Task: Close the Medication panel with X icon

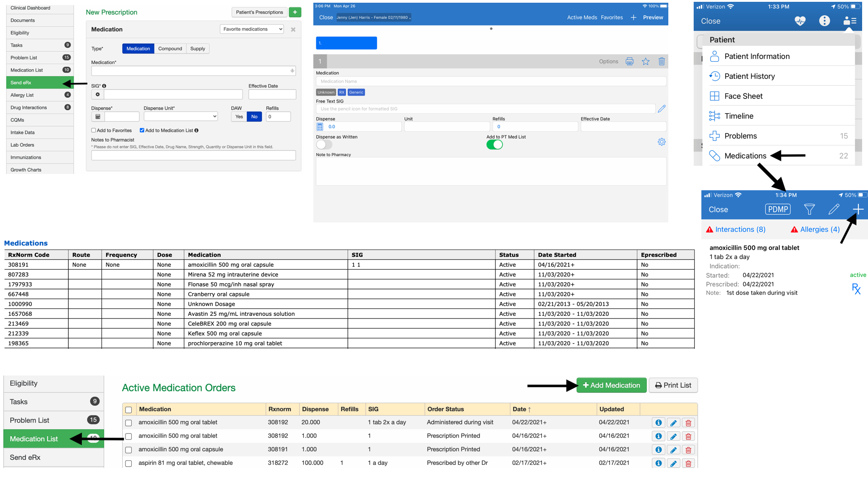Action: coord(293,29)
